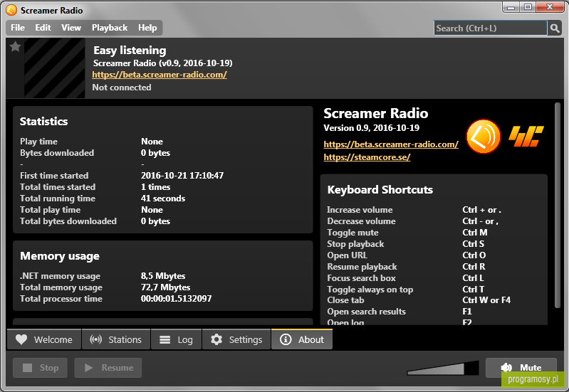The width and height of the screenshot is (569, 392).
Task: Click the volume slider wedge
Action: coord(443,368)
